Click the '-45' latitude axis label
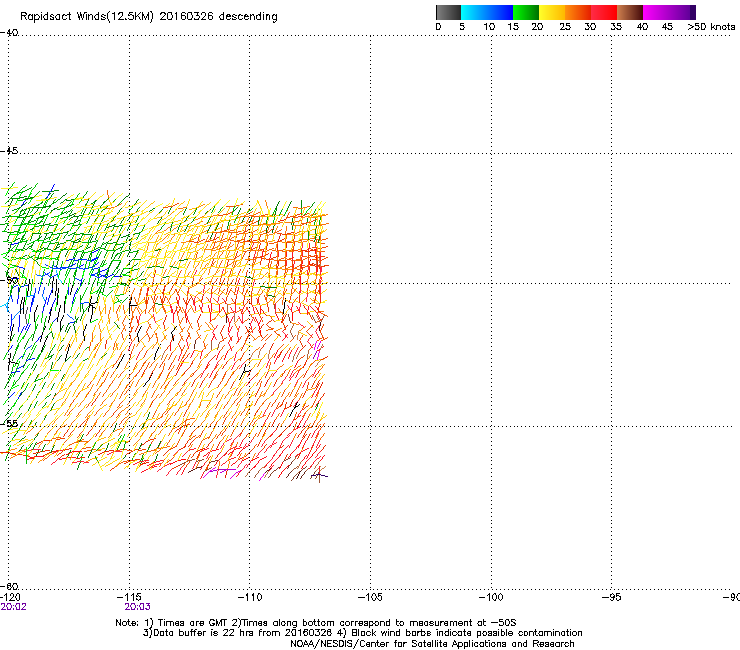Image resolution: width=740 pixels, height=650 pixels. pos(9,151)
